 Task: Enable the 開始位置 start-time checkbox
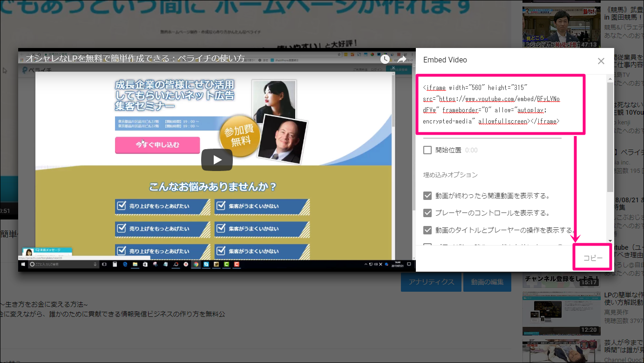[427, 150]
